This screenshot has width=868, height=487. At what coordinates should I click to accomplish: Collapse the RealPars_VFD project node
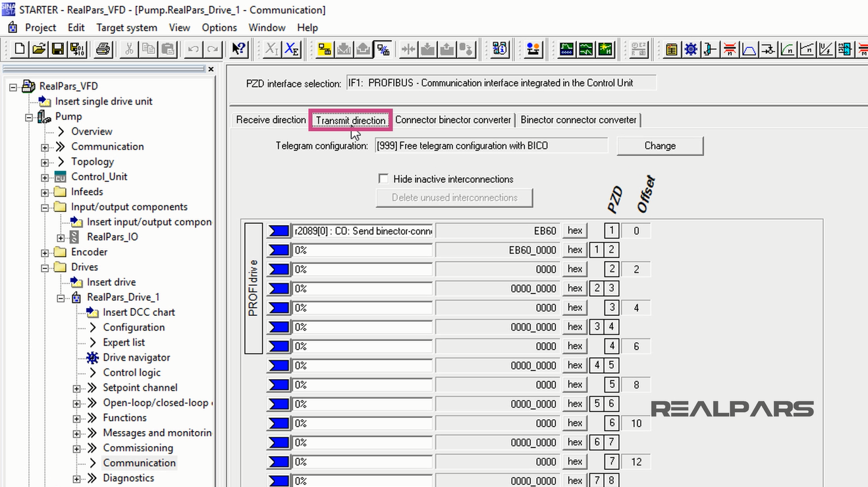tap(13, 87)
